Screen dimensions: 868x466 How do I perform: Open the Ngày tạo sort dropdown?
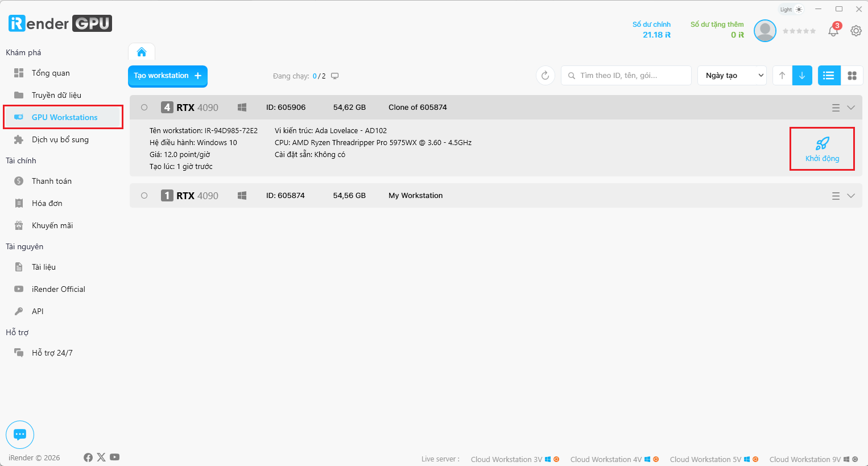coord(732,76)
